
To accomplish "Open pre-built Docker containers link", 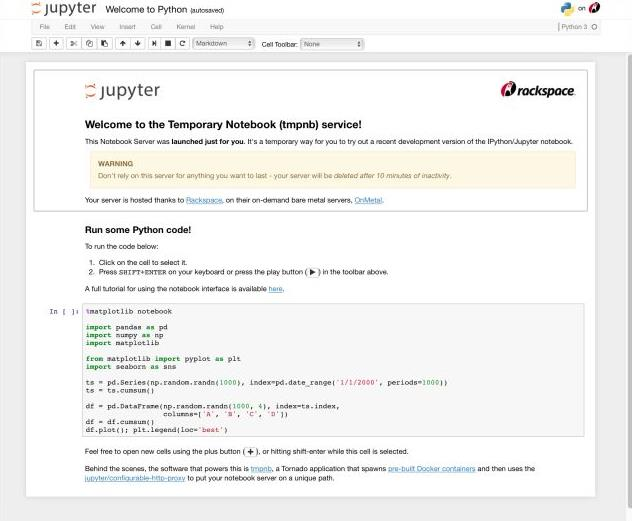I will click(431, 469).
